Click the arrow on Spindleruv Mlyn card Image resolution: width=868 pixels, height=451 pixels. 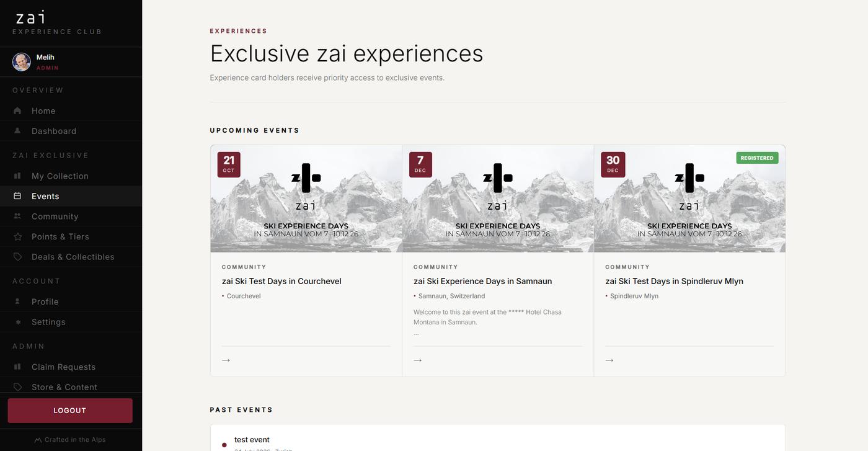(x=609, y=360)
